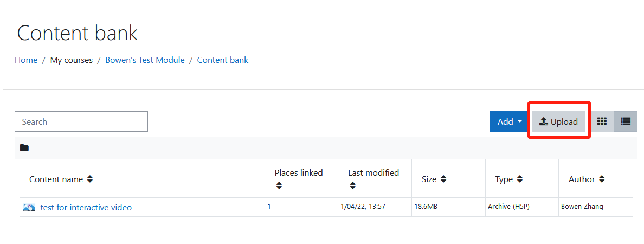Sort the list by Author

[602, 179]
